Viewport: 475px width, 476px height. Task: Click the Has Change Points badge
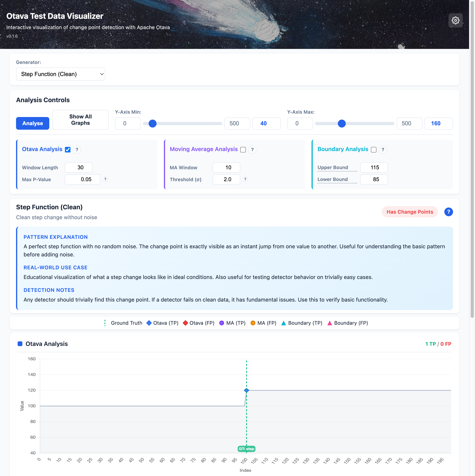[x=409, y=212]
